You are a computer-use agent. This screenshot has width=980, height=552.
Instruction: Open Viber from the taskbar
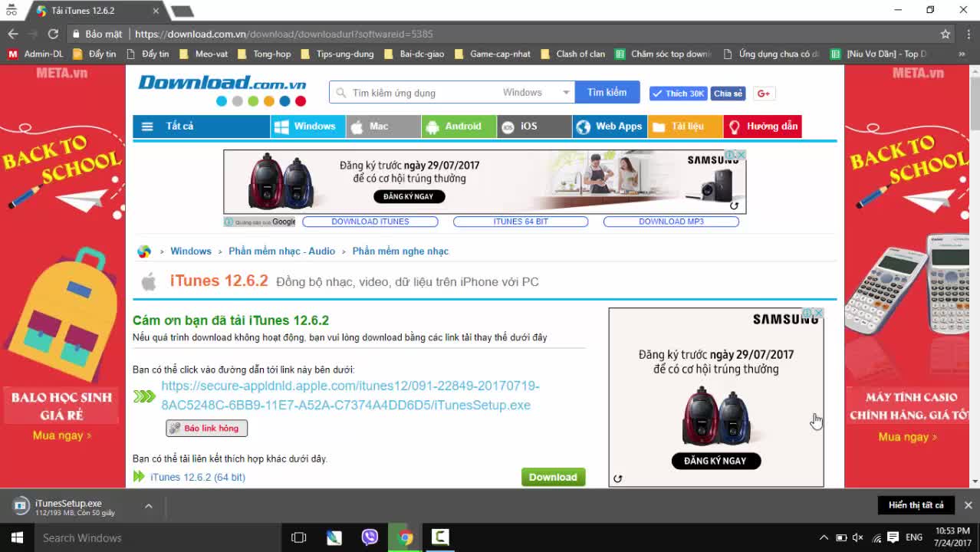370,537
